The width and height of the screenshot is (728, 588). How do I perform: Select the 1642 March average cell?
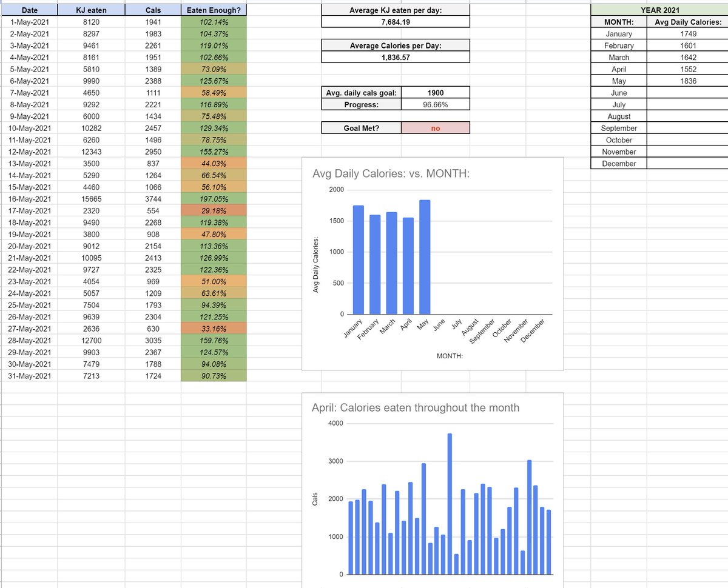[x=687, y=58]
